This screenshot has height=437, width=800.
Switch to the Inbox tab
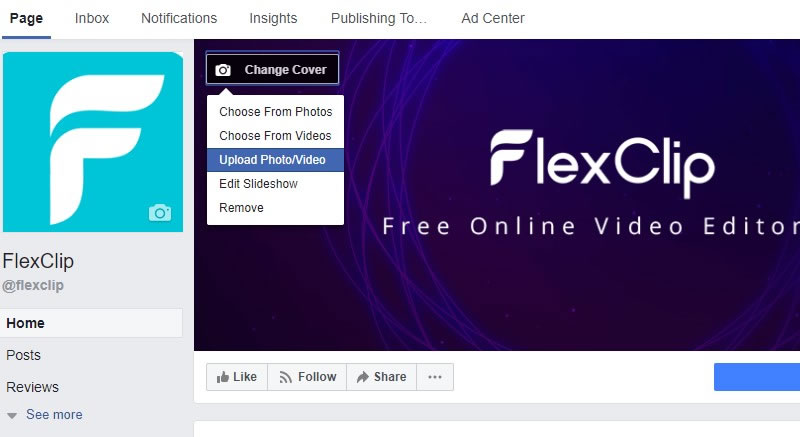92,18
